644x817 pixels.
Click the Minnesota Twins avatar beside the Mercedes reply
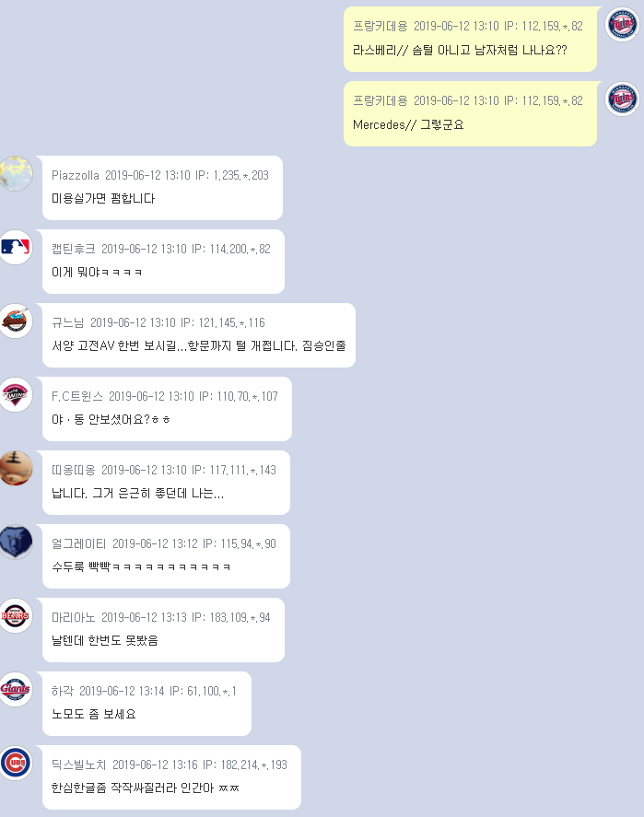coord(622,99)
